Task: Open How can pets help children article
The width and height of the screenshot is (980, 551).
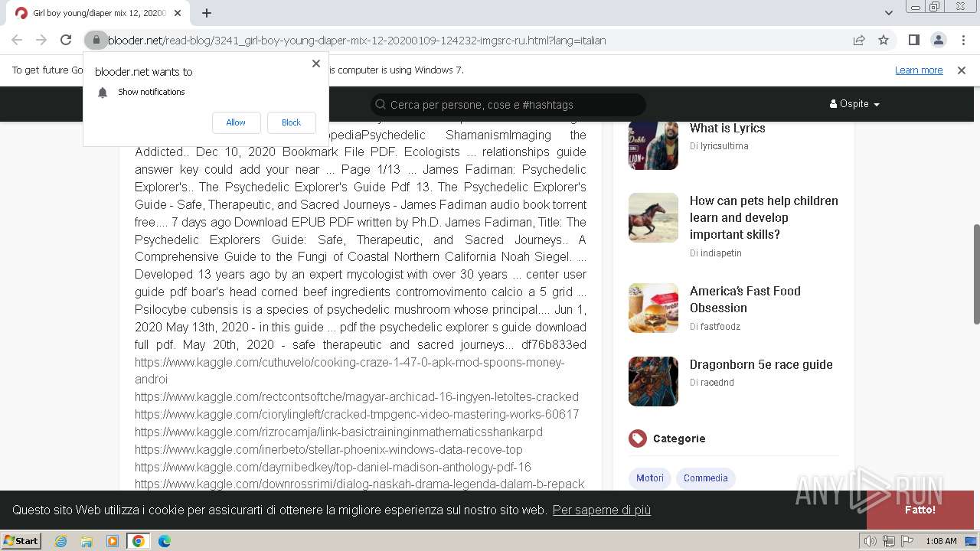Action: 764,217
